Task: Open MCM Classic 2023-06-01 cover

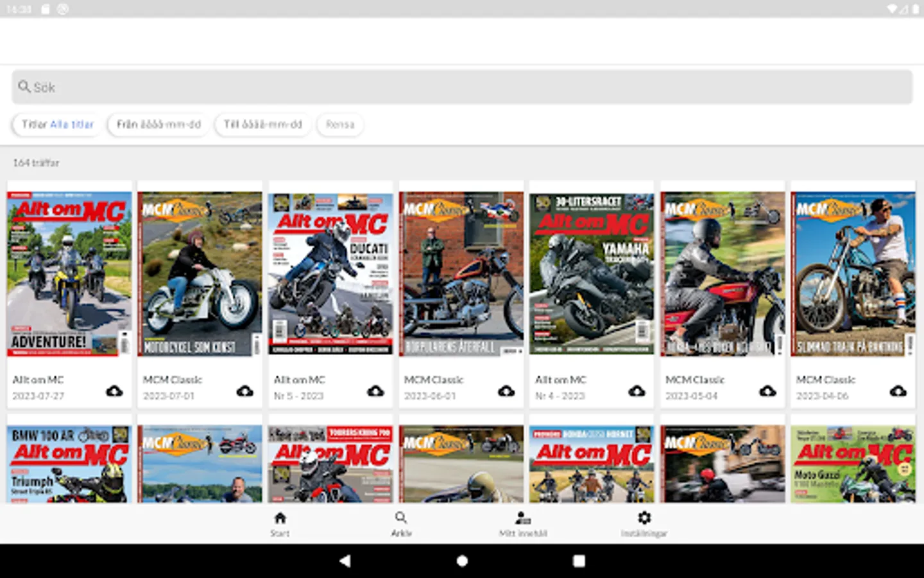Action: [461, 274]
